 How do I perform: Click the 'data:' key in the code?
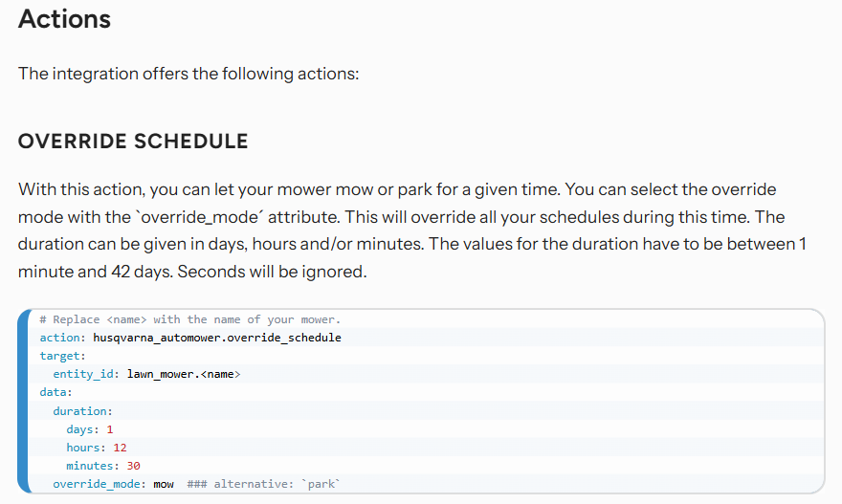55,392
